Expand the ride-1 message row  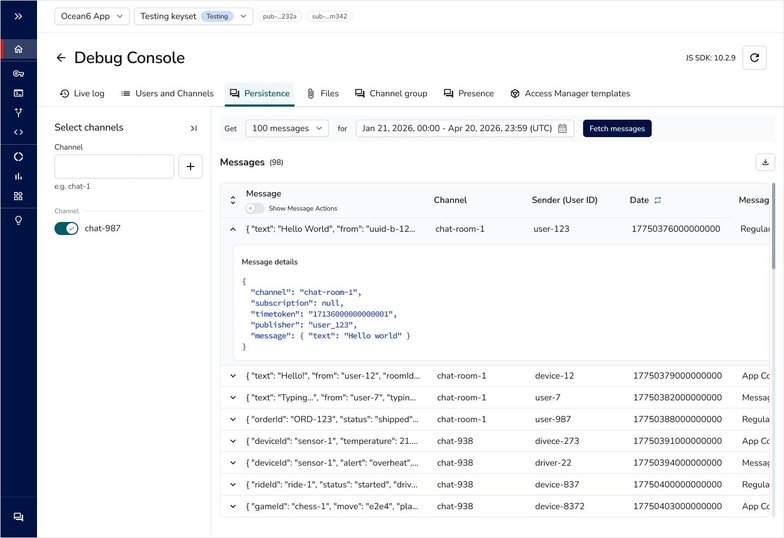tap(233, 484)
